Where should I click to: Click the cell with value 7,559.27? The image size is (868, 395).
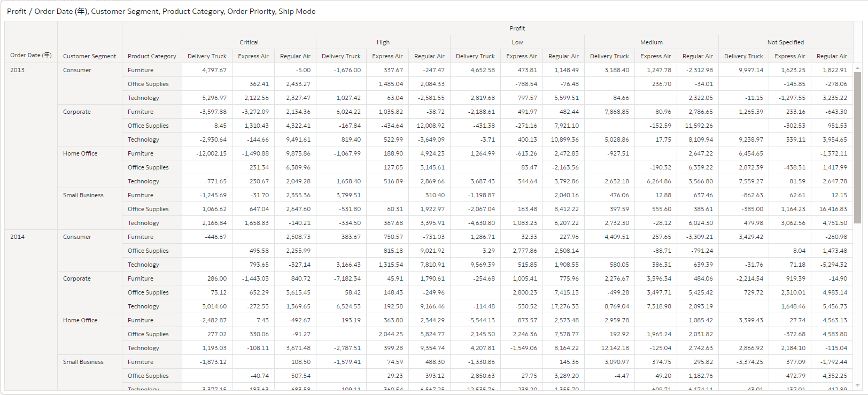[x=743, y=181]
